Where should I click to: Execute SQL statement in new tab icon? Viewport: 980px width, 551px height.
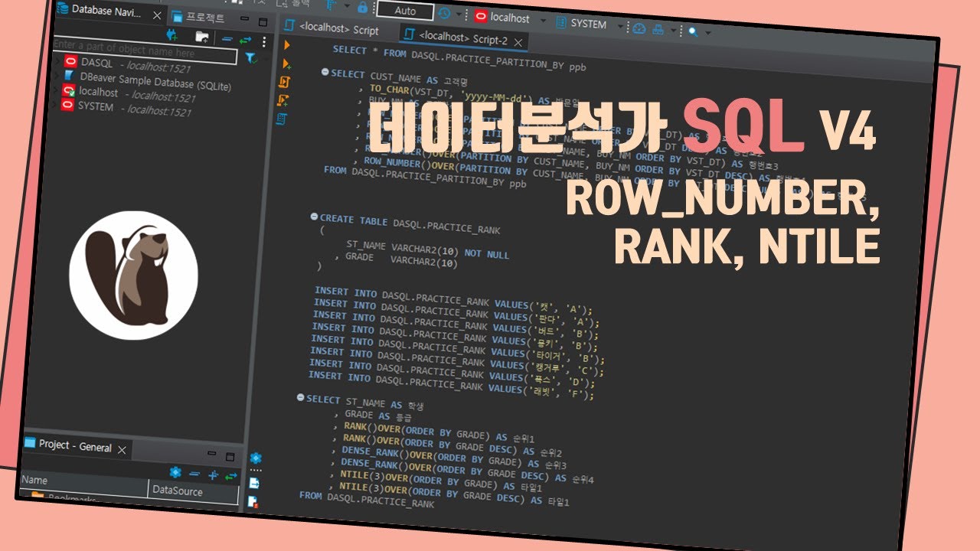pyautogui.click(x=286, y=64)
